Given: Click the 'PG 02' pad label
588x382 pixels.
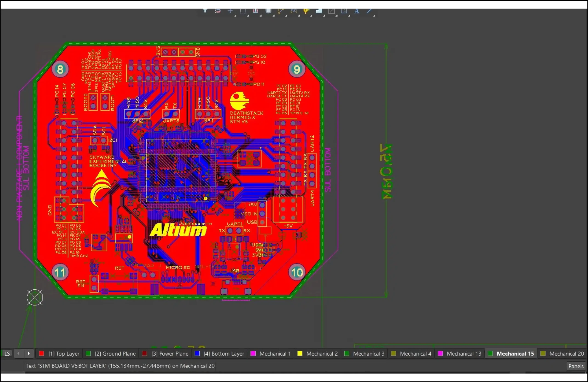Looking at the screenshot, I should (259, 56).
